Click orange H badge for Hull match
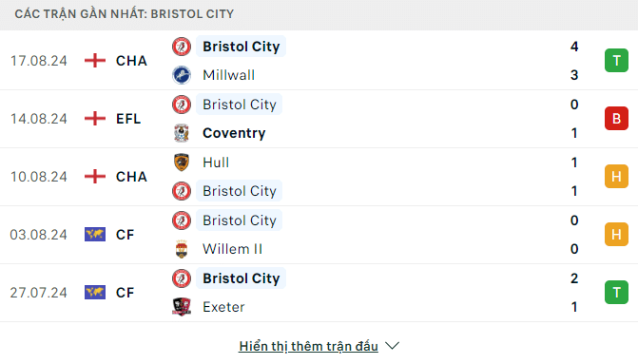The image size is (638, 364). pos(616,177)
